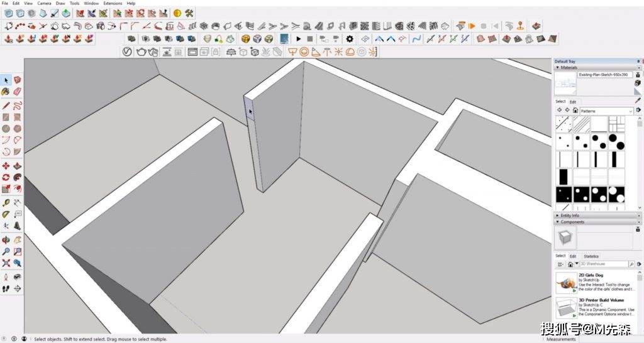
Task: Select the Rotate tool
Action: click(x=6, y=177)
